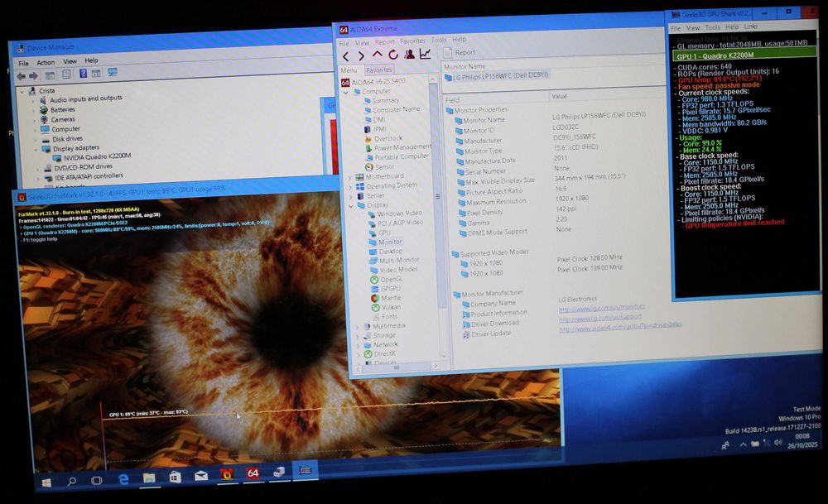Expand Batteries node in Device Manager

pyautogui.click(x=34, y=111)
